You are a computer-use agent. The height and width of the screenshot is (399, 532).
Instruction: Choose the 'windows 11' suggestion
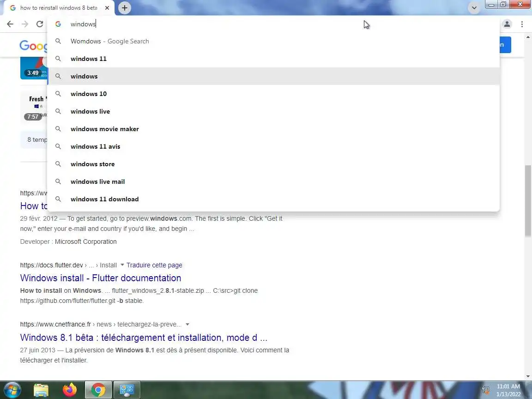coord(273,59)
